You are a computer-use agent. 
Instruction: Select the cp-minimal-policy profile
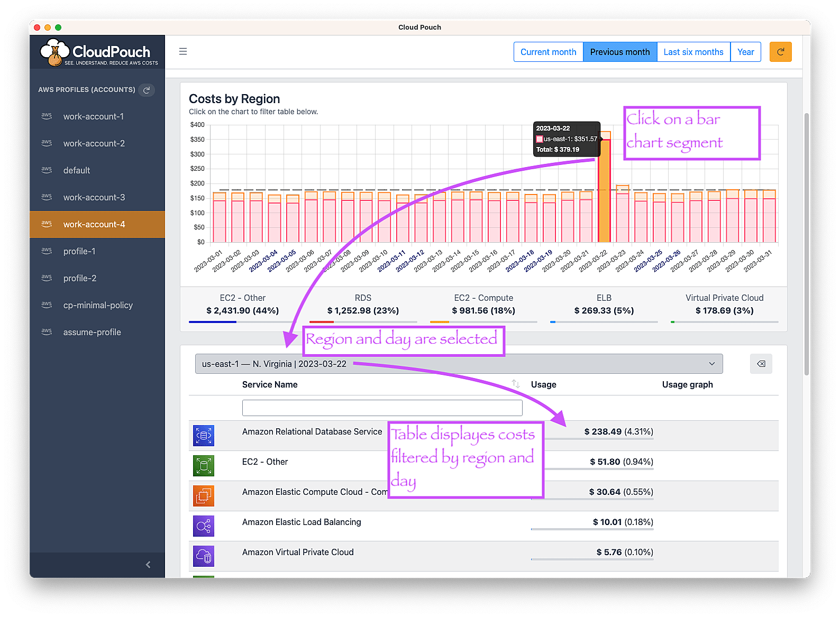[97, 305]
